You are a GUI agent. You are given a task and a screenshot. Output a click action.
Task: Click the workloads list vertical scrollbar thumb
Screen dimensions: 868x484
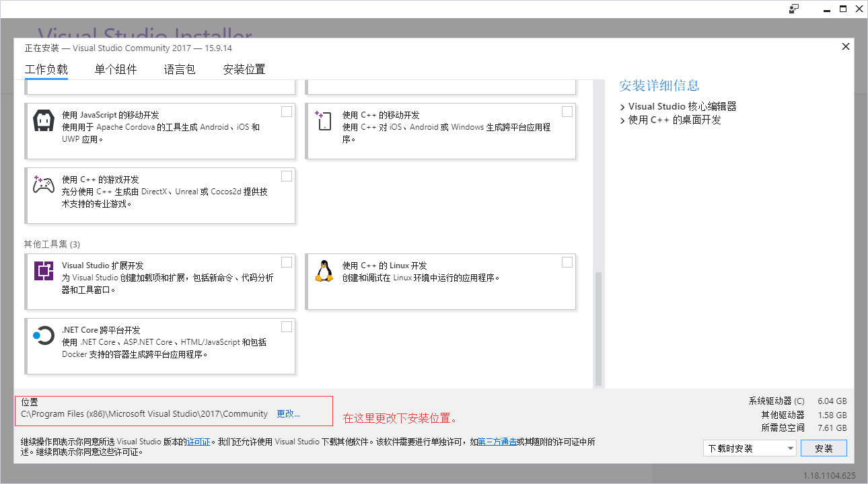[x=598, y=329]
